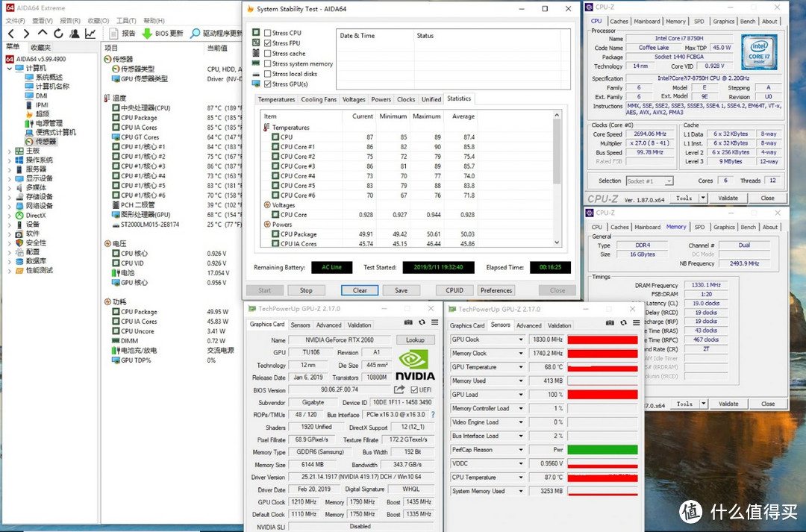Click the NVIDIA logo in GPU-Z
The image size is (806, 532).
[x=415, y=366]
